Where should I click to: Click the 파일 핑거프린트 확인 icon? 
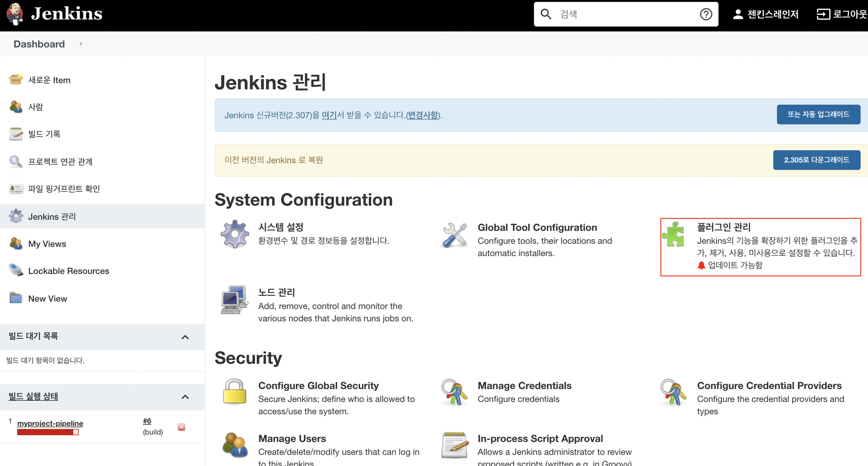tap(16, 188)
